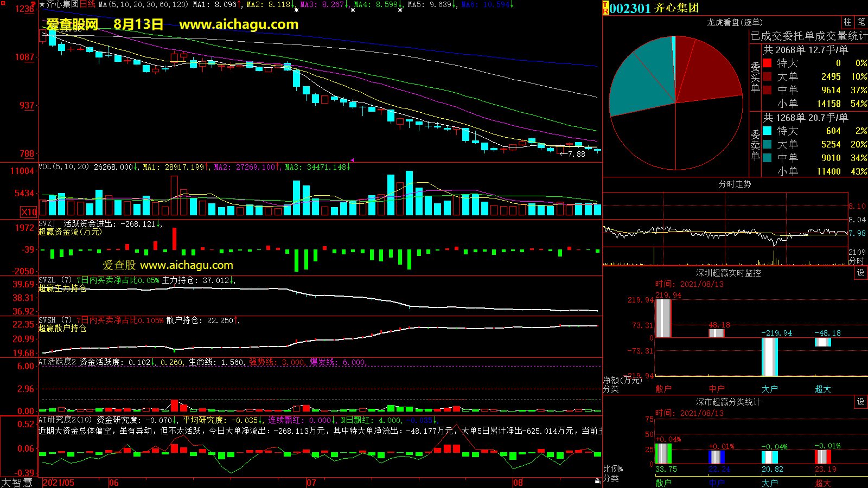Open VOL(5,10,20) indicator parameters
This screenshot has height=488, width=868.
[63, 167]
